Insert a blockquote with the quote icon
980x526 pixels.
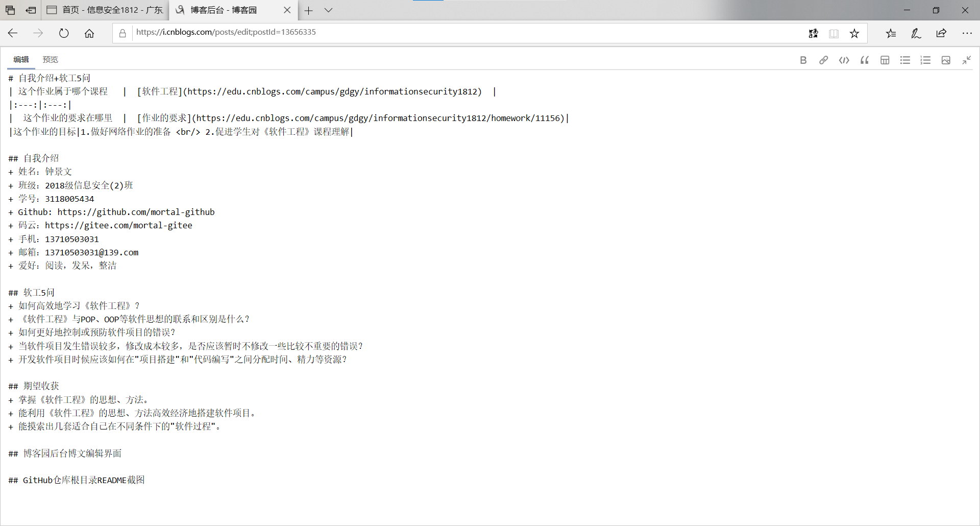864,60
